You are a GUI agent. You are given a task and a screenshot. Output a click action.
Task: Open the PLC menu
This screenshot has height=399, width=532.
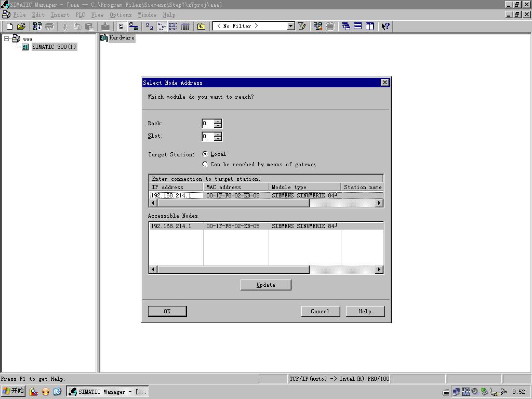click(80, 15)
